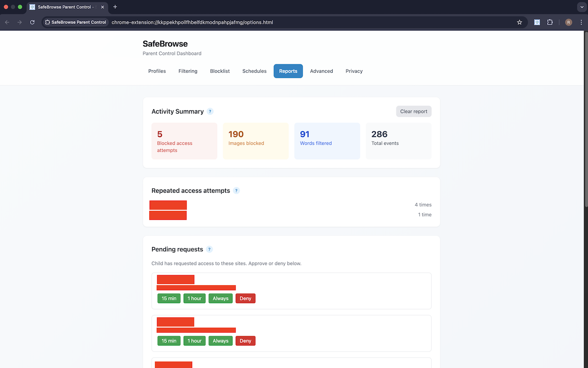Viewport: 588px width, 368px height.
Task: Go to the Advanced tab
Action: coord(322,71)
